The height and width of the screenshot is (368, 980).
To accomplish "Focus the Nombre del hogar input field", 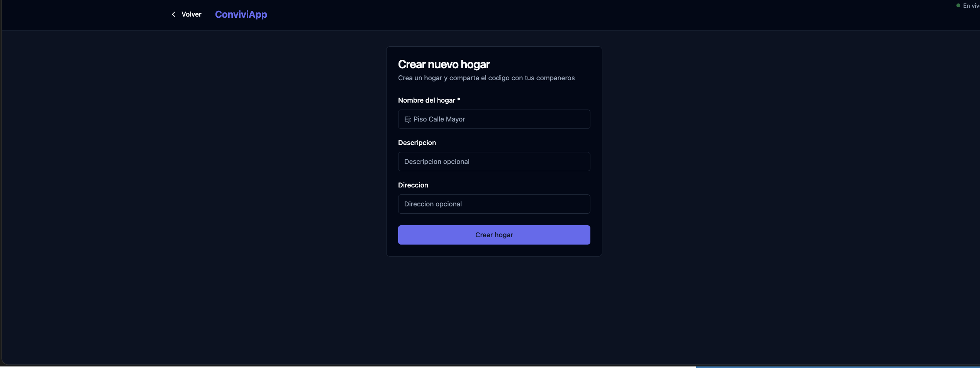I will 494,119.
